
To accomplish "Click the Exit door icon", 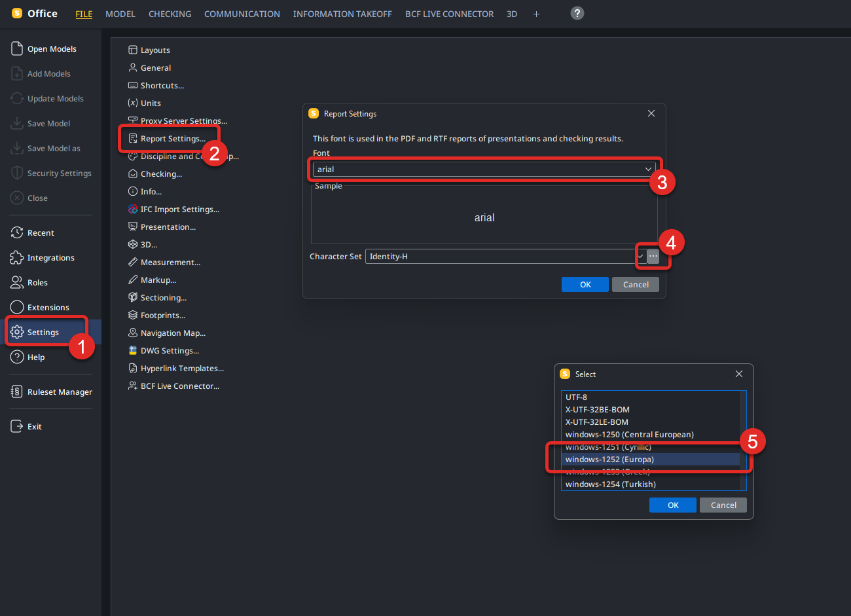I will (17, 426).
